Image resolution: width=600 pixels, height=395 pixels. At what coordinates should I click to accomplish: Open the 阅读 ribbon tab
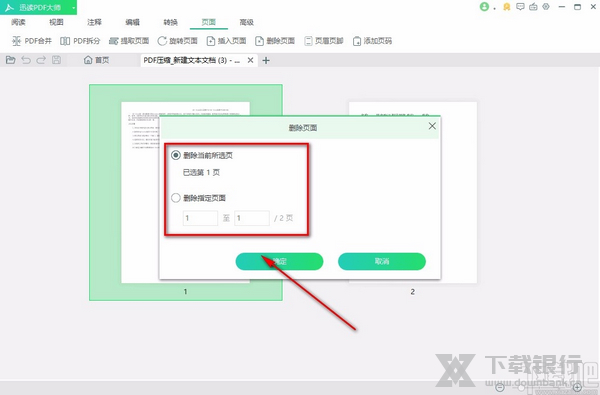point(18,22)
